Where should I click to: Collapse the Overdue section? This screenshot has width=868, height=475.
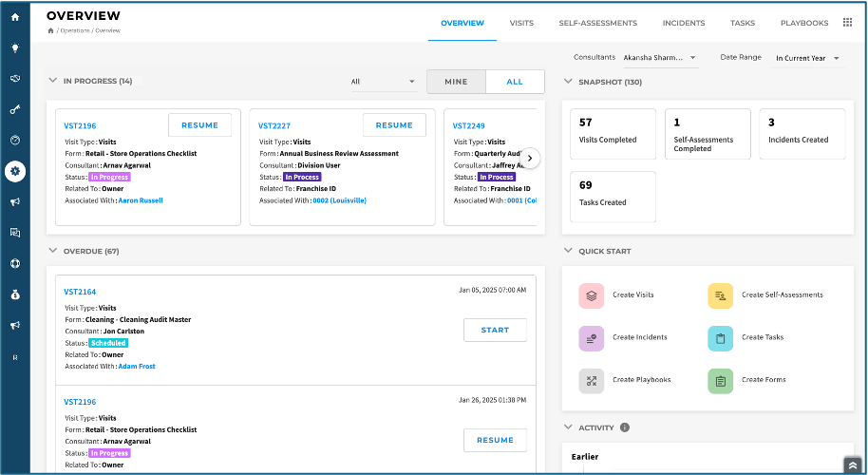click(x=52, y=251)
